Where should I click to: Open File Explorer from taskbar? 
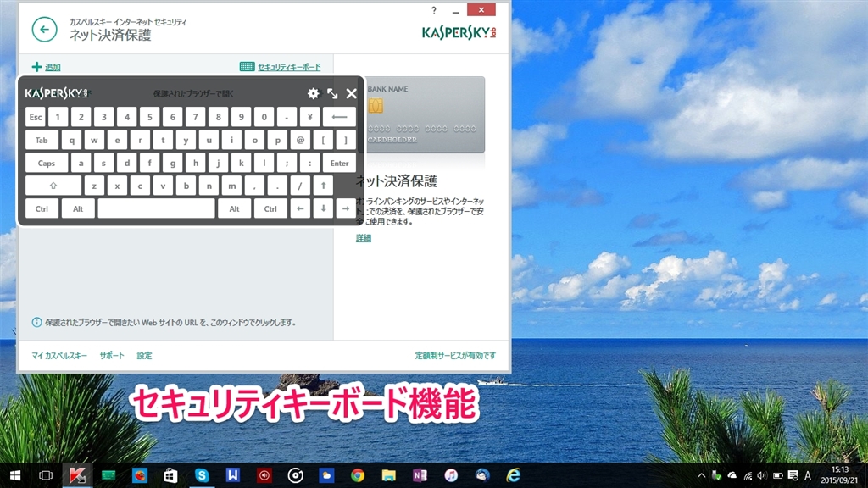point(388,475)
